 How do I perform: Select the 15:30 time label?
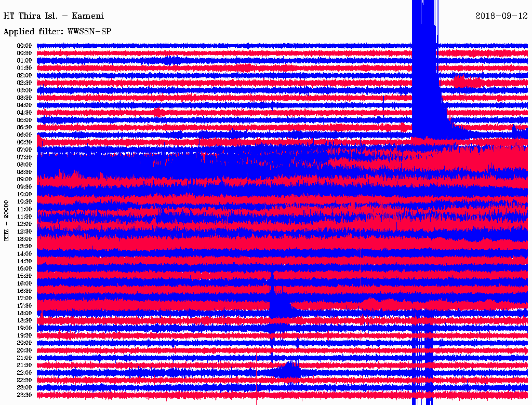[x=24, y=276]
